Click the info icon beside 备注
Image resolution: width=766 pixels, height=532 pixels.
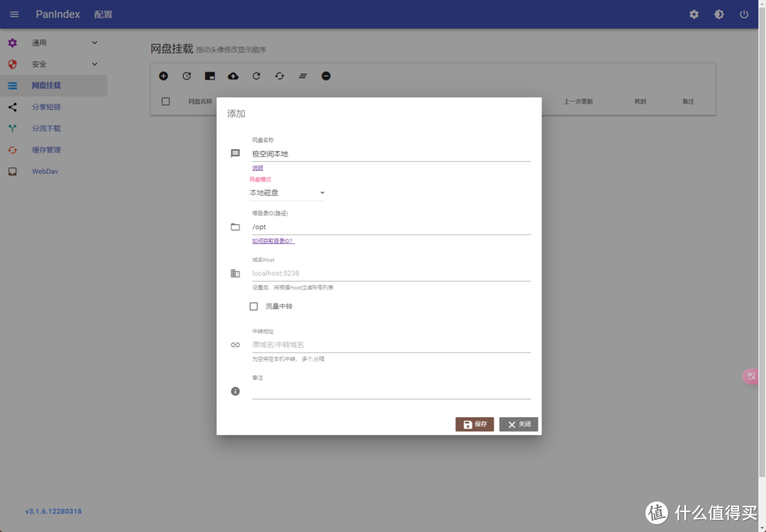[235, 391]
